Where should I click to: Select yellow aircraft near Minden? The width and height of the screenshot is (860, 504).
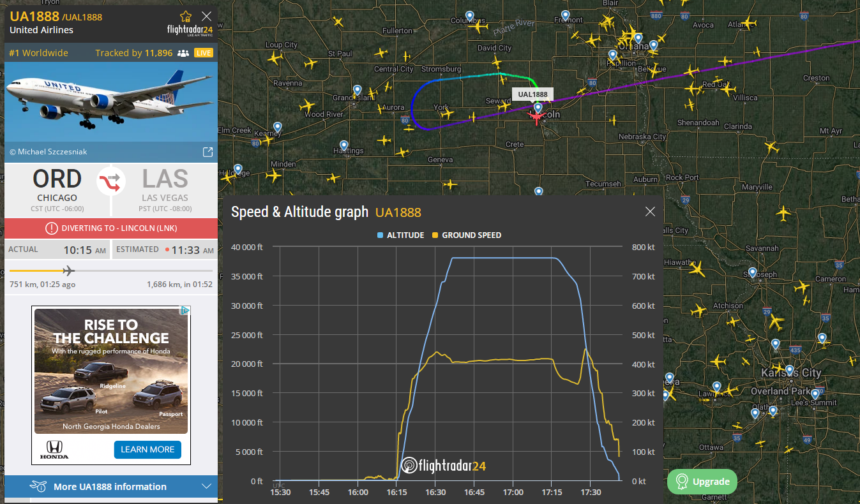[273, 175]
